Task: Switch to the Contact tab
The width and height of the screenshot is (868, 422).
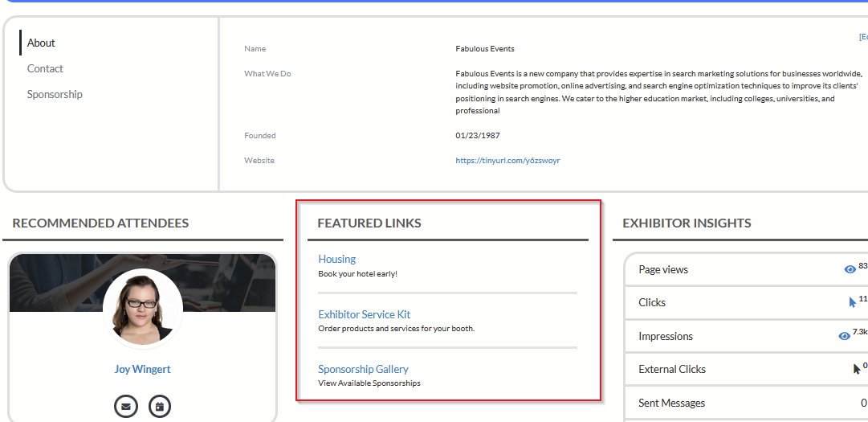Action: (45, 69)
